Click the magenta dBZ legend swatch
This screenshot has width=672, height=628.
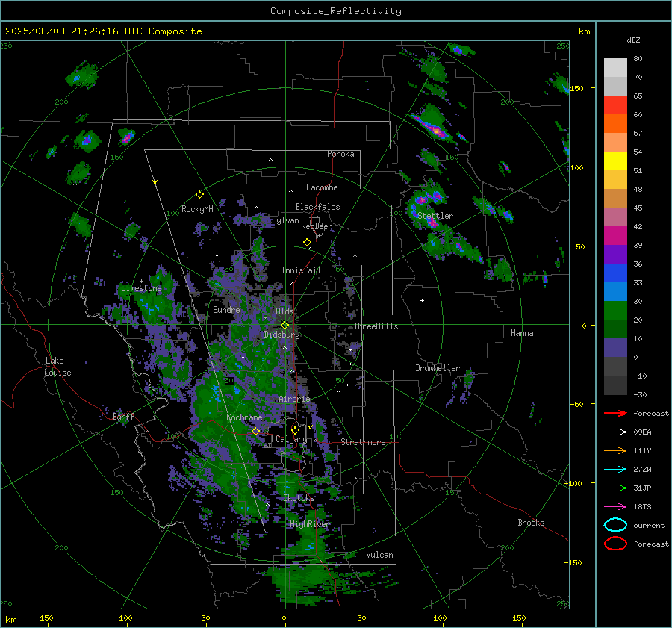click(615, 236)
